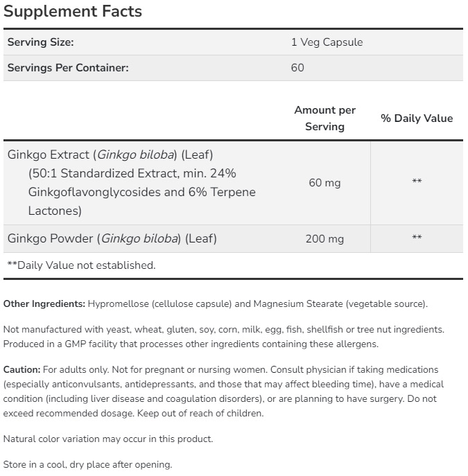Click the Store in a cool, dry place text
The width and height of the screenshot is (468, 476).
[x=87, y=465]
